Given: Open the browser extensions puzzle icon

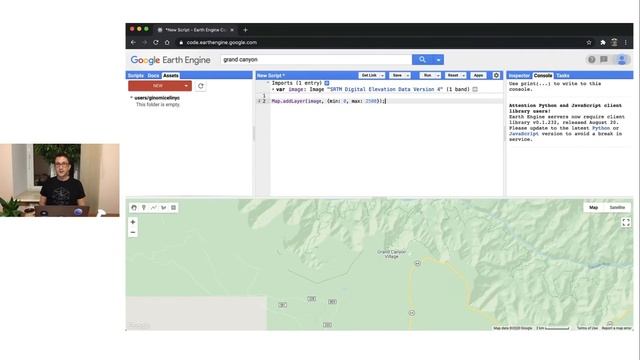Looking at the screenshot, I should click(602, 42).
